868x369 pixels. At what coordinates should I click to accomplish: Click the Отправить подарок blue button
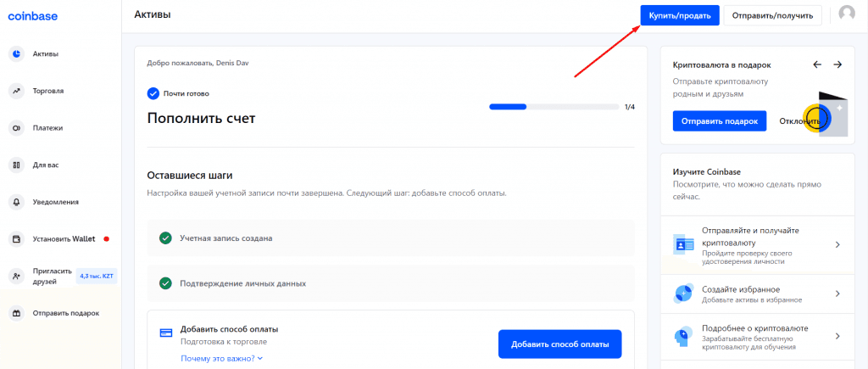(720, 120)
